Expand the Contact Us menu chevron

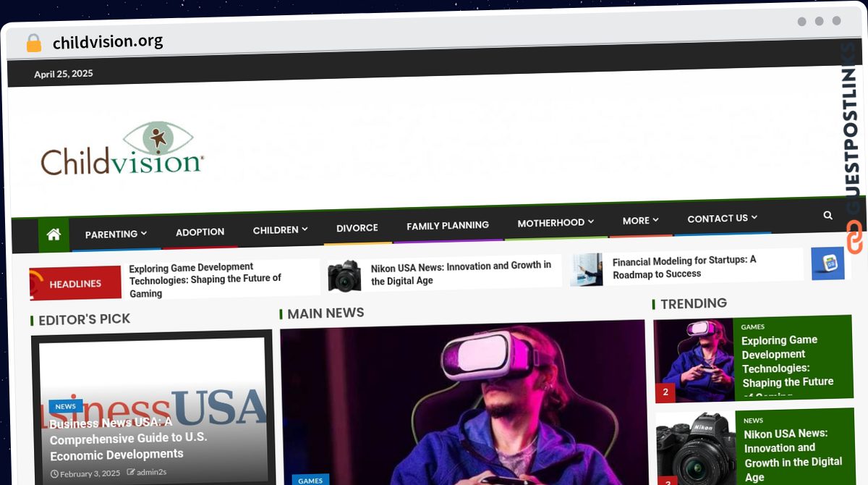(754, 217)
